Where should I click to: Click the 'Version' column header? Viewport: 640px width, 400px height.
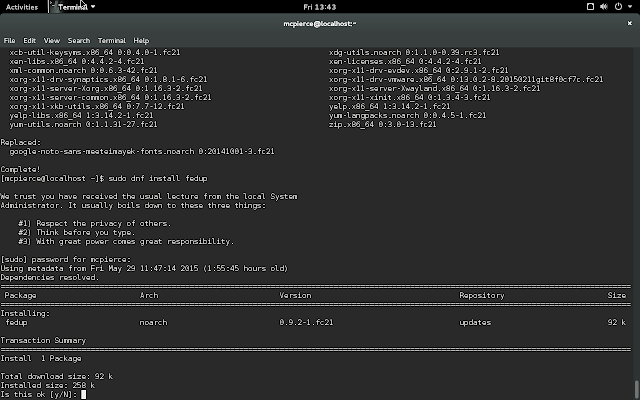point(295,295)
